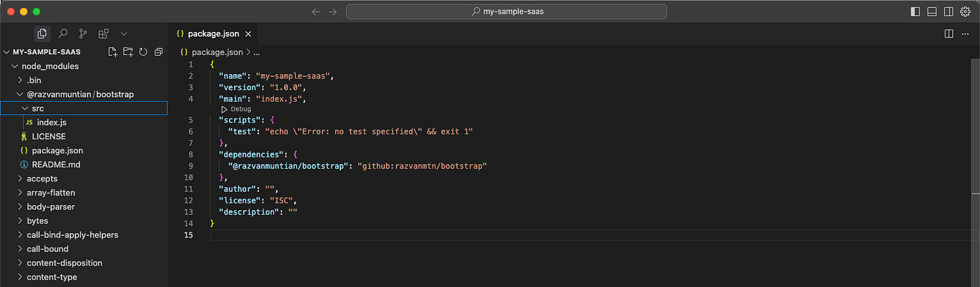Image resolution: width=980 pixels, height=287 pixels.
Task: Click the New Folder icon in explorer
Action: pos(128,52)
